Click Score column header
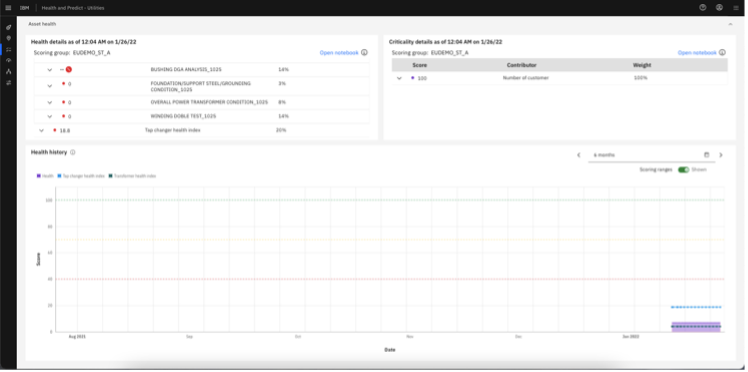The height and width of the screenshot is (372, 748). pyautogui.click(x=419, y=65)
